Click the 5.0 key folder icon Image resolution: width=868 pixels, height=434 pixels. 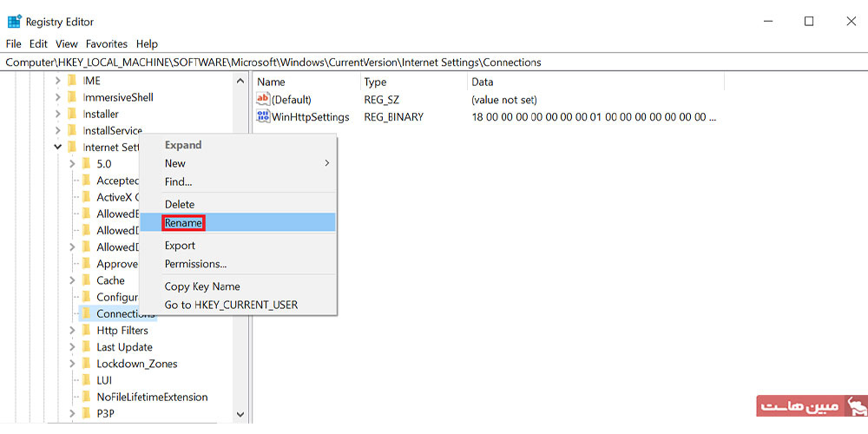pyautogui.click(x=85, y=164)
